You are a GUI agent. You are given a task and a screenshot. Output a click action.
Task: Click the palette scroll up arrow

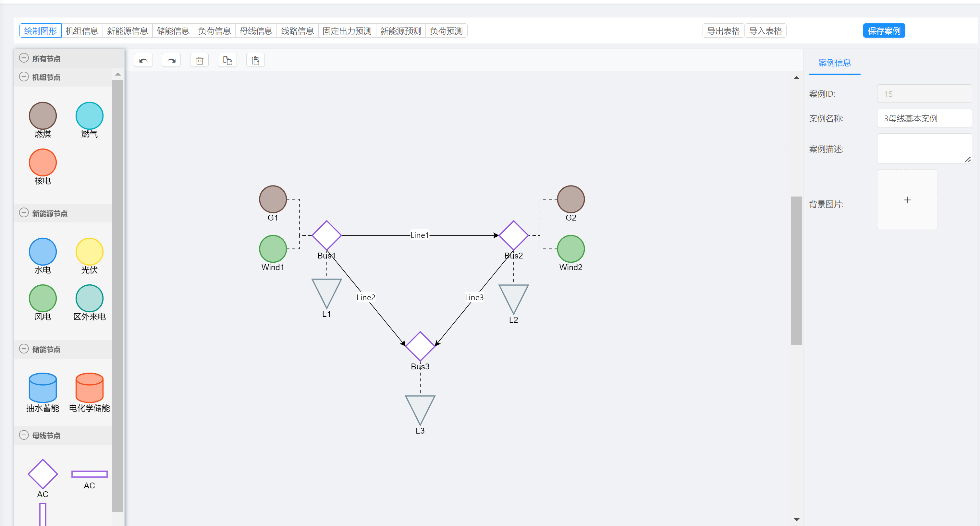point(117,75)
